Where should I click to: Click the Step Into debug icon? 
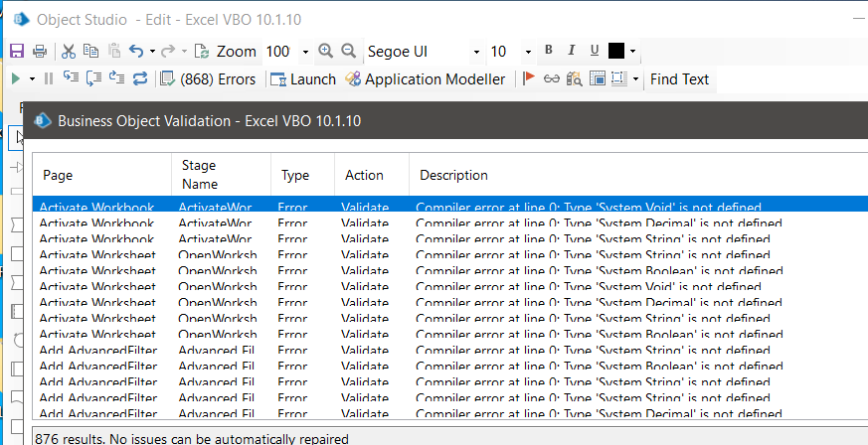coord(72,79)
